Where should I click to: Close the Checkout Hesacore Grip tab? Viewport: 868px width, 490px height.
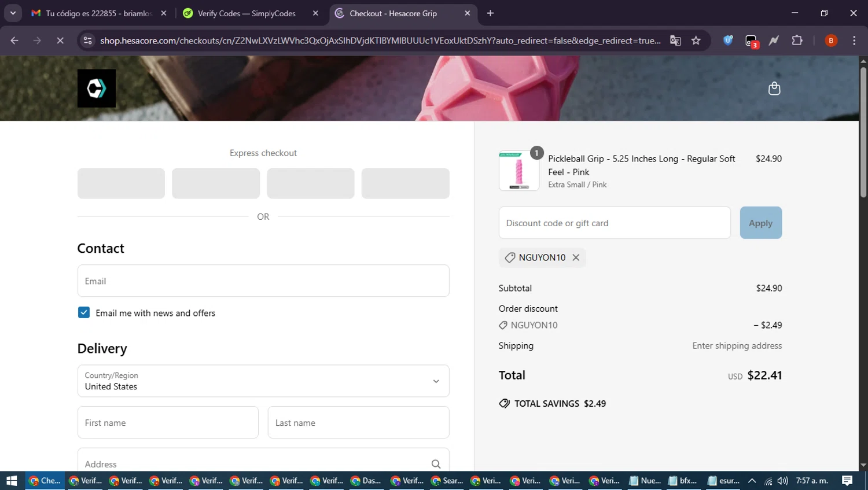(x=468, y=13)
